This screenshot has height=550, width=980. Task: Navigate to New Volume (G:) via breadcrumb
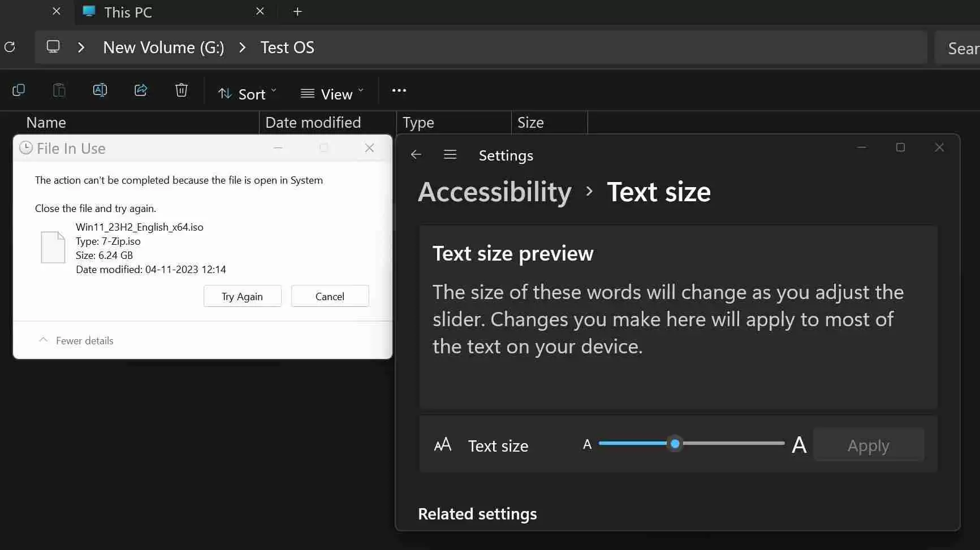click(x=163, y=47)
